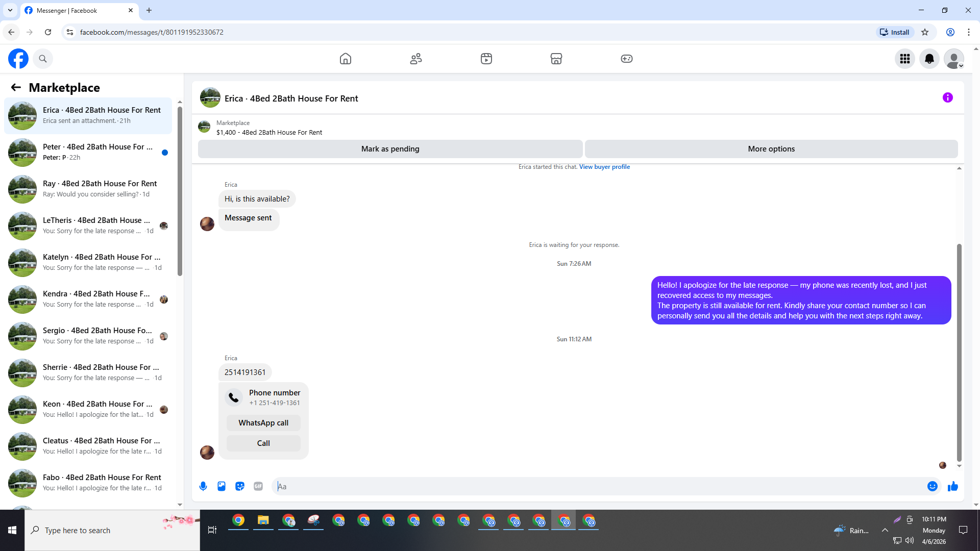Screen dimensions: 980x551
Task: Open Facebook search magnifier
Action: (x=43, y=59)
